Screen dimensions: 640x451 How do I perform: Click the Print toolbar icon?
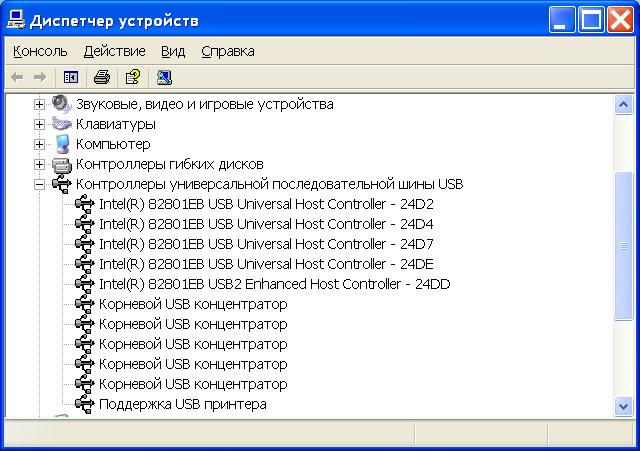click(101, 77)
